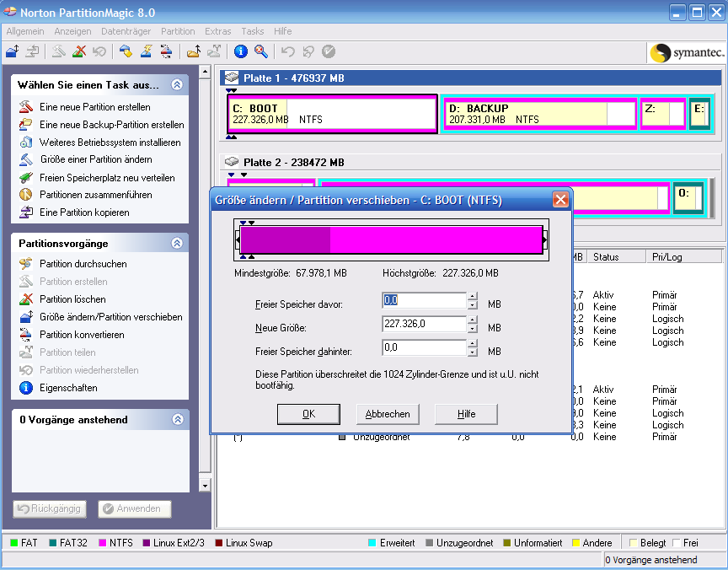This screenshot has height=570, width=728.
Task: Collapse the Partitionsvorgänge panel
Action: coord(177,243)
